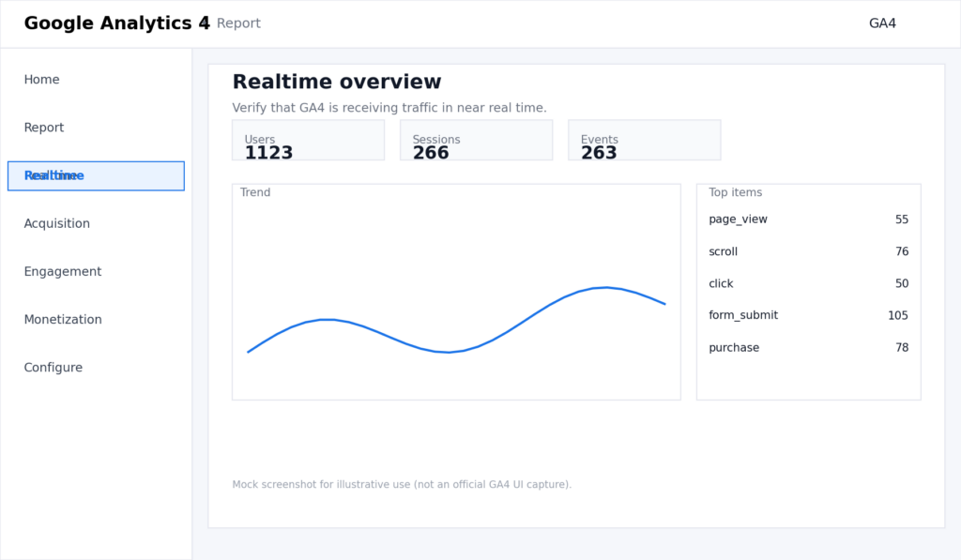This screenshot has height=560, width=961.
Task: Click the form_submit count 105
Action: point(898,315)
